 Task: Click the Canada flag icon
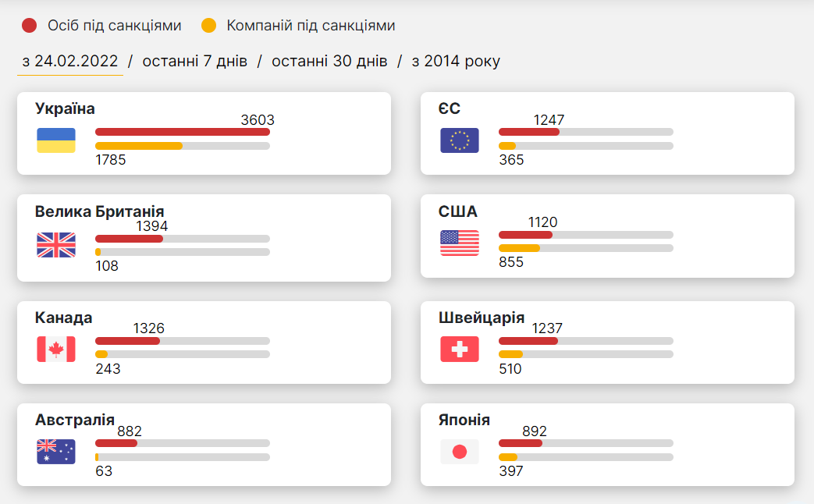click(x=56, y=349)
